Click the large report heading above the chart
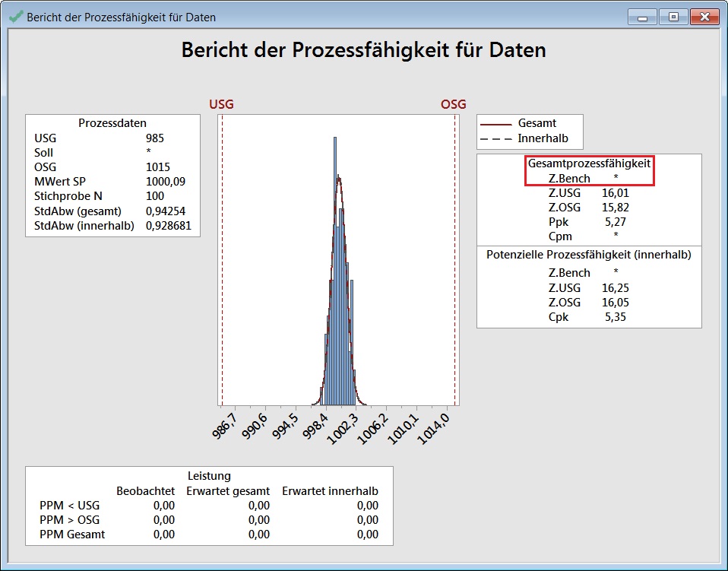 363,49
